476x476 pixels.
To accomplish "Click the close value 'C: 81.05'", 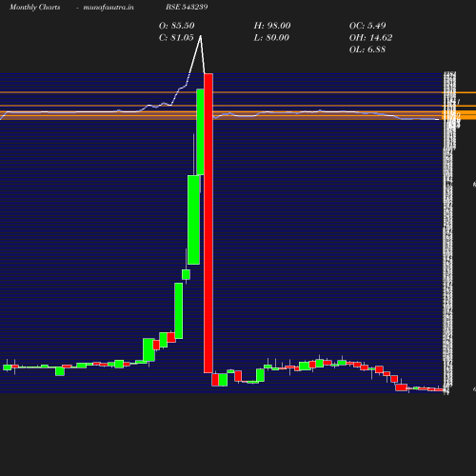I will (x=176, y=38).
